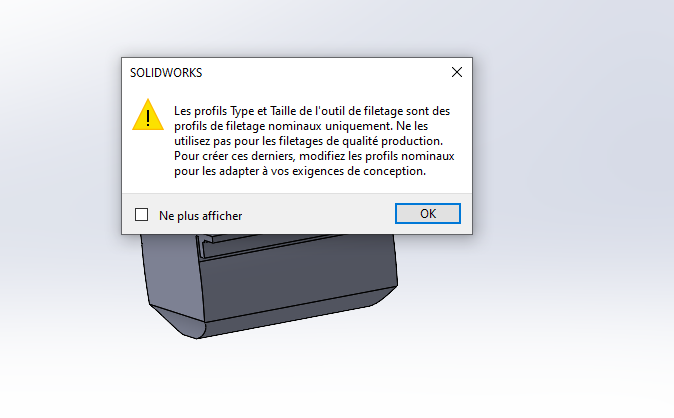Image resolution: width=674 pixels, height=418 pixels.
Task: Click the message line starting with Pour créer ces derniers
Action: click(x=314, y=156)
